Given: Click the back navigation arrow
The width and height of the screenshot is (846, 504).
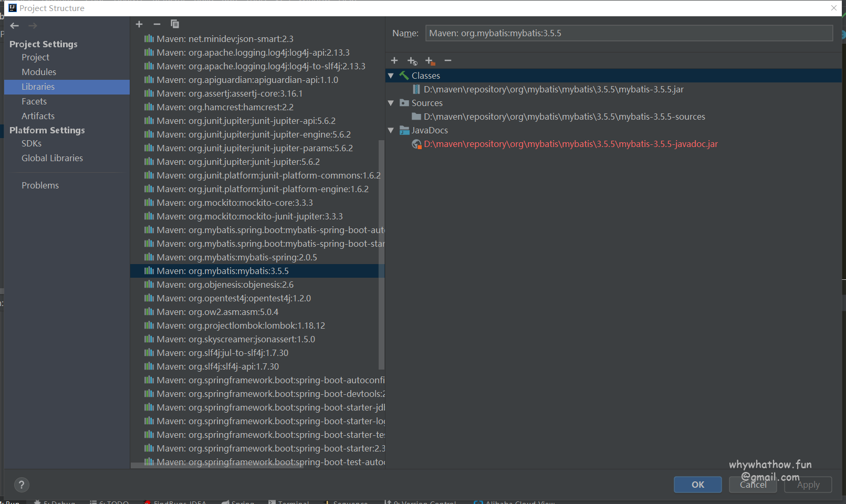Looking at the screenshot, I should tap(15, 26).
